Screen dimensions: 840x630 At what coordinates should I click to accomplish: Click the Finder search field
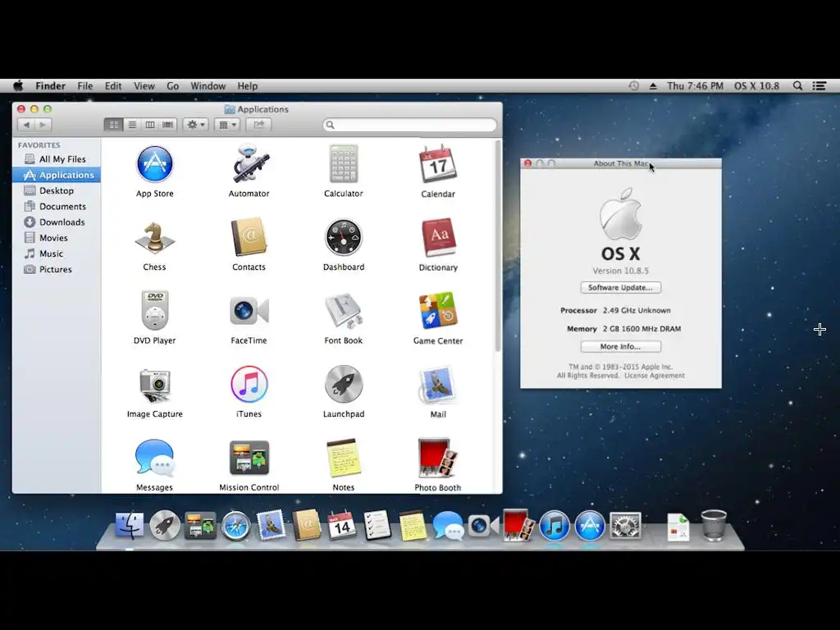(410, 125)
